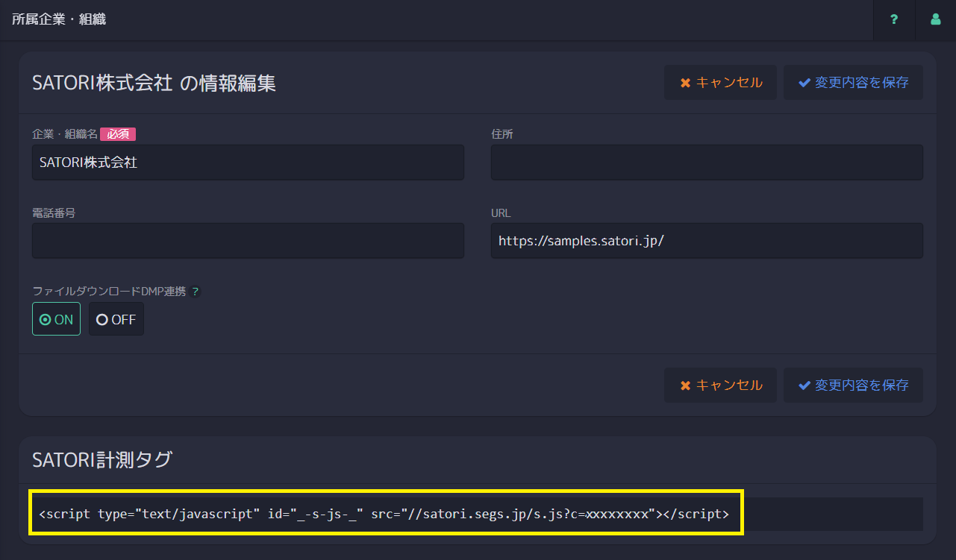Viewport: 956px width, 560px height.
Task: Select the OFF option for DMP連携
Action: [116, 319]
